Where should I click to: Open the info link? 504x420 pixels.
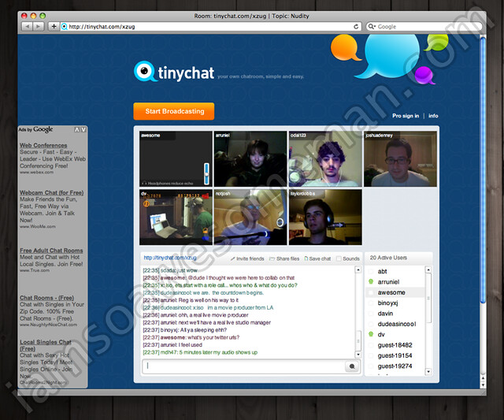[433, 116]
